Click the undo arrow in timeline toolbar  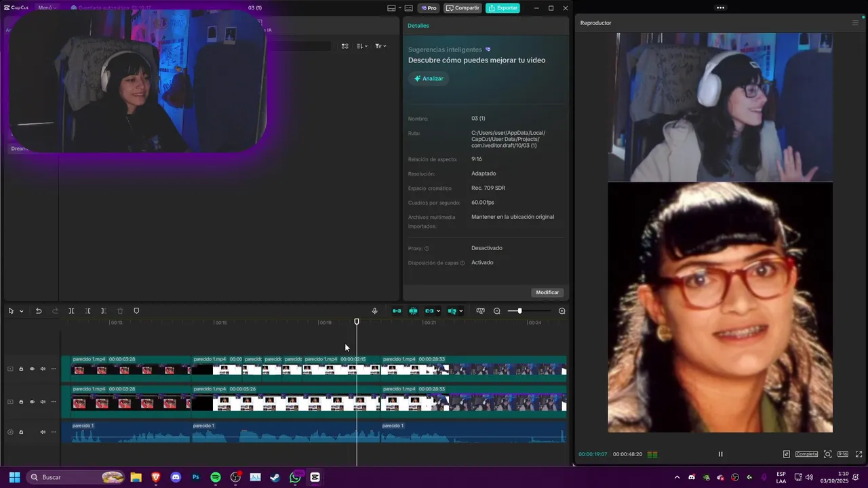39,311
